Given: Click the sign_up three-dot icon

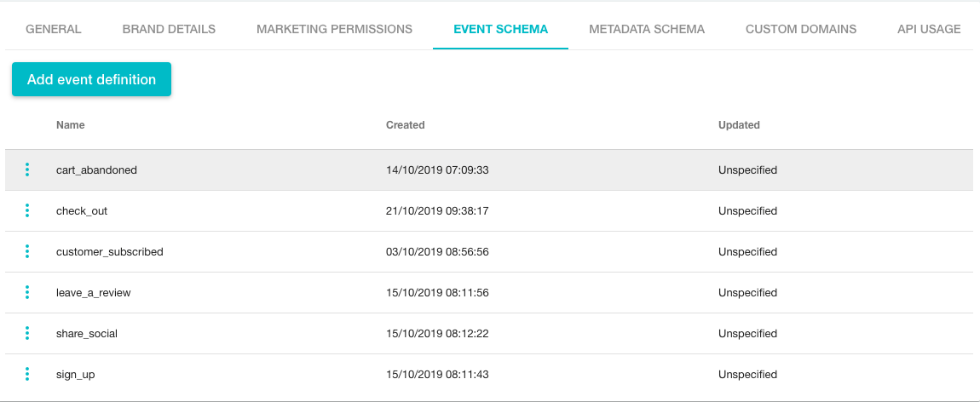Looking at the screenshot, I should coord(27,374).
